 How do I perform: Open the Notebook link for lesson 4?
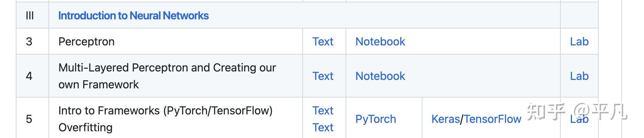(x=380, y=76)
